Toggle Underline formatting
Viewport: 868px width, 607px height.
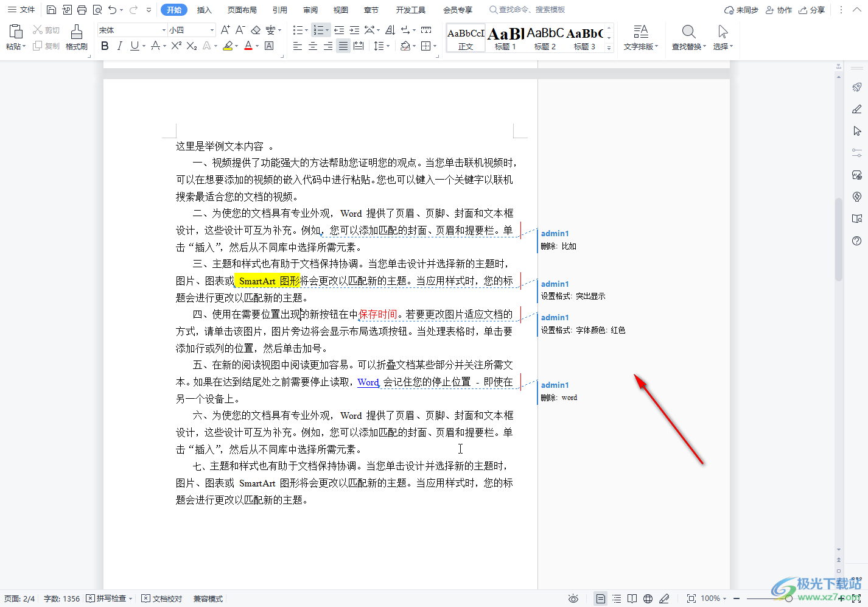point(135,46)
